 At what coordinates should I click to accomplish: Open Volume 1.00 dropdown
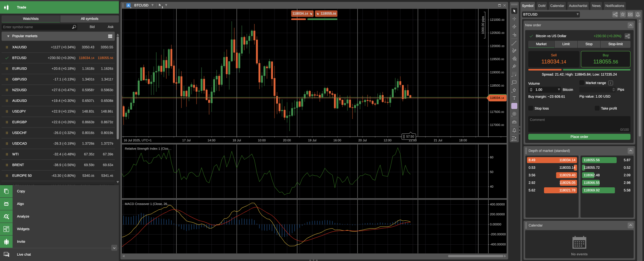559,90
